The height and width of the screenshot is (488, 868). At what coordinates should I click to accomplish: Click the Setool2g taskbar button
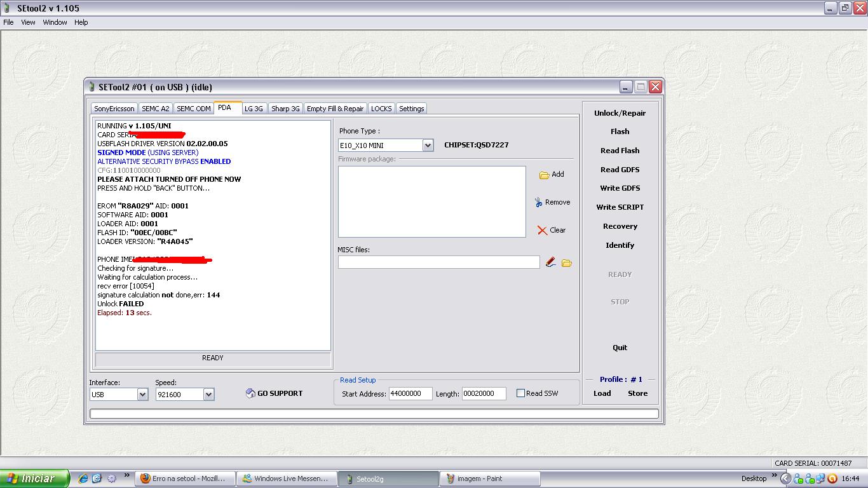(388, 479)
